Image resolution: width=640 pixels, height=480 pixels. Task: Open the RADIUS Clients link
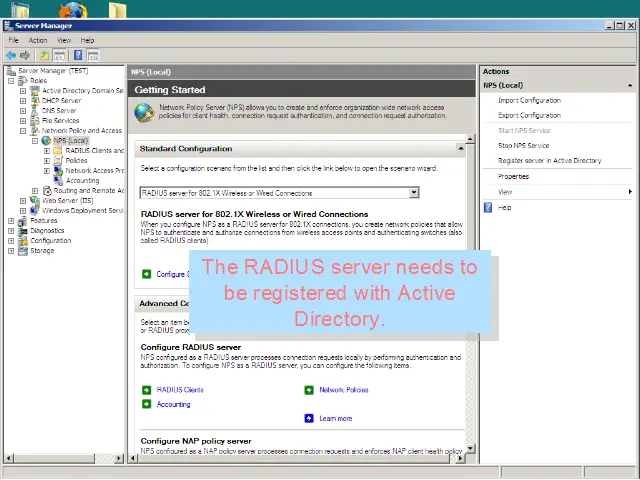(180, 390)
